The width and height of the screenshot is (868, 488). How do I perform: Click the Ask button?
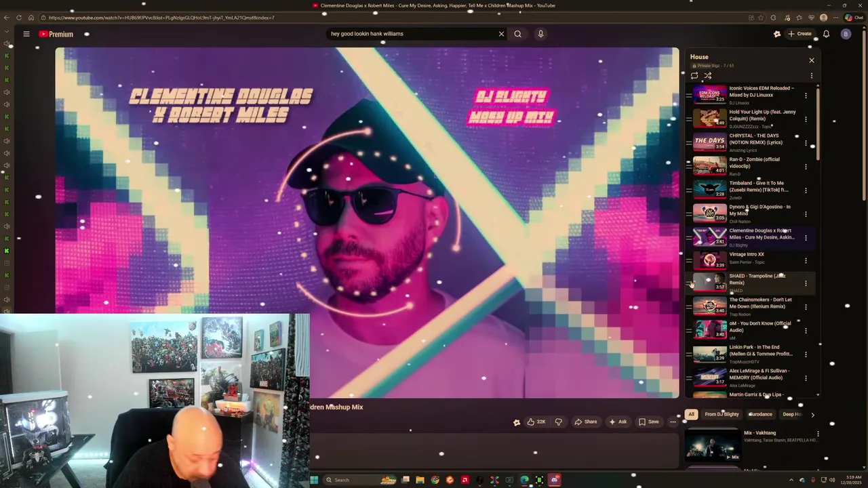[x=618, y=422]
